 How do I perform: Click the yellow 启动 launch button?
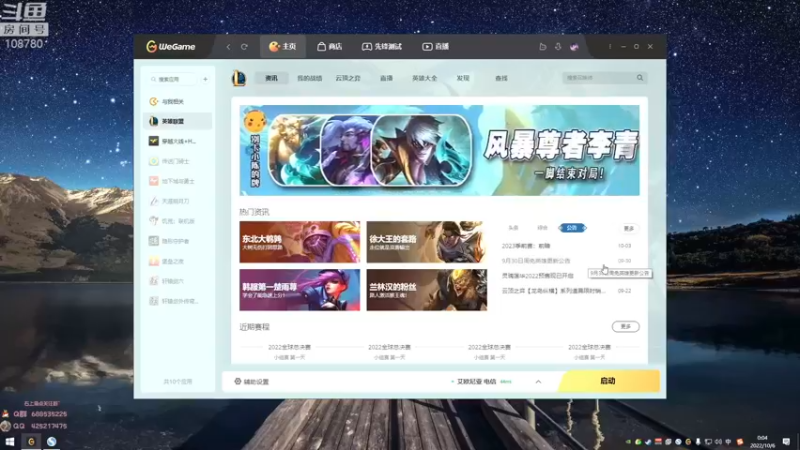608,381
